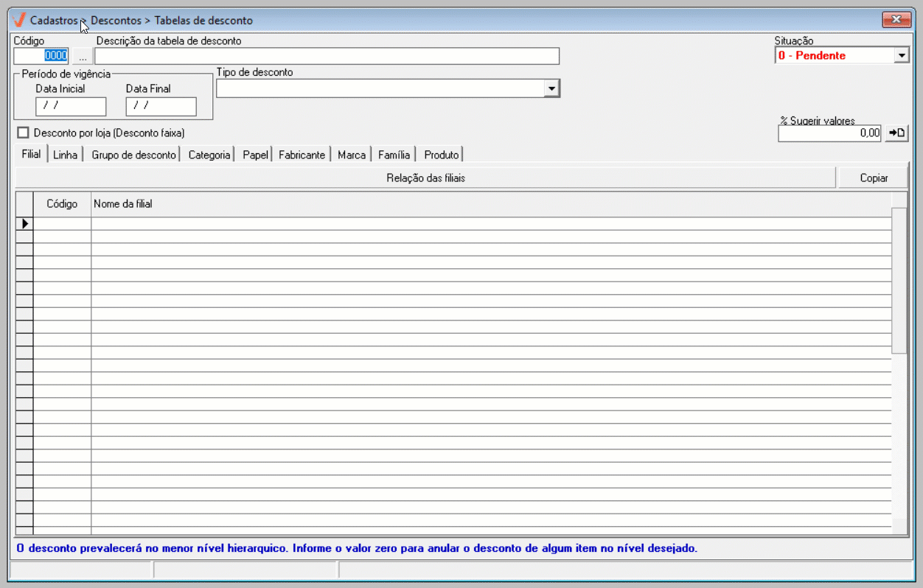Enable Desconto por loja checkbox
Screen dimensions: 923x588
point(24,133)
